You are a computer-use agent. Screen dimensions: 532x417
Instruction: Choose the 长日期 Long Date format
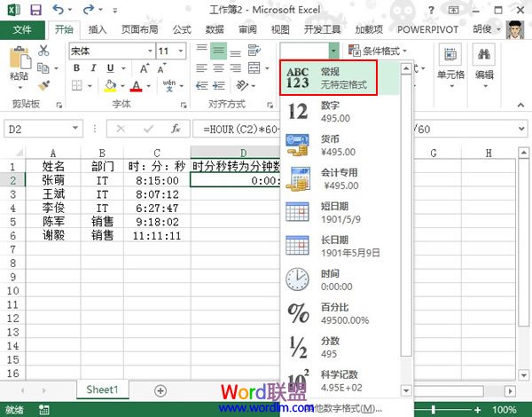[x=340, y=246]
